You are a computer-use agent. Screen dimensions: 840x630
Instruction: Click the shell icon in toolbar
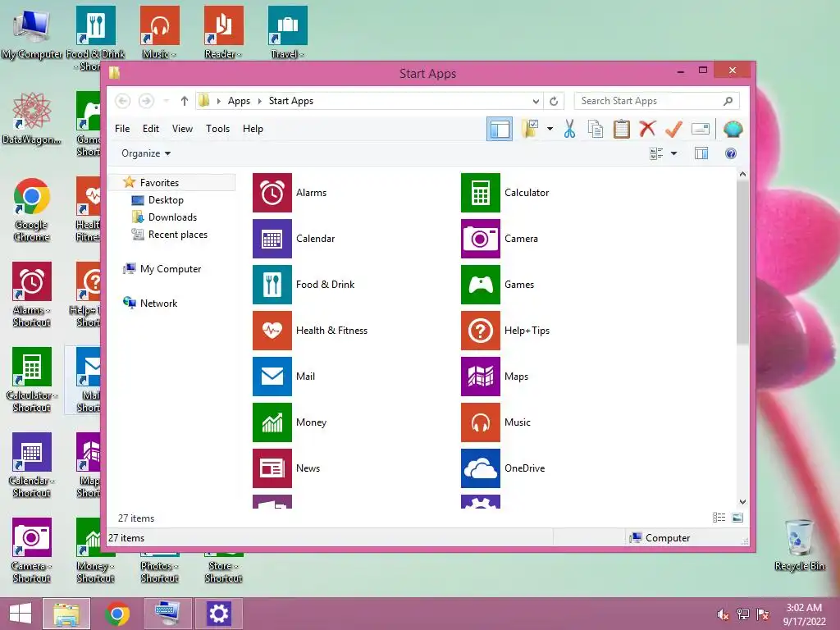(x=733, y=129)
